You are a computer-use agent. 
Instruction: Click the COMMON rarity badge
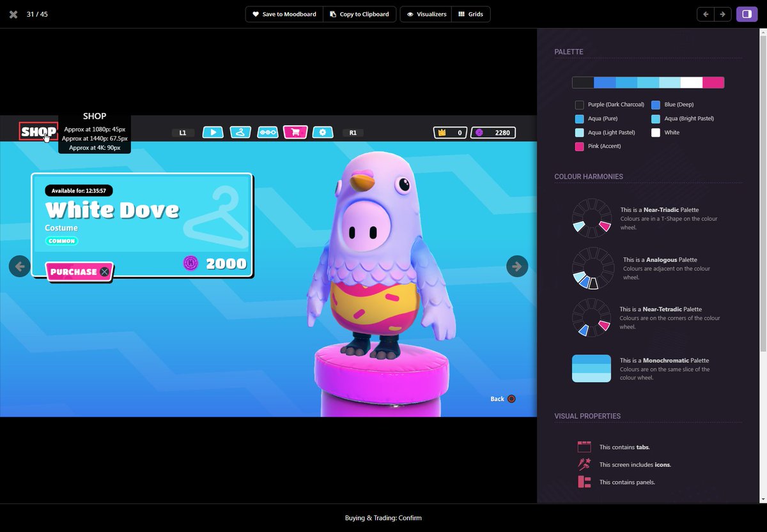61,241
